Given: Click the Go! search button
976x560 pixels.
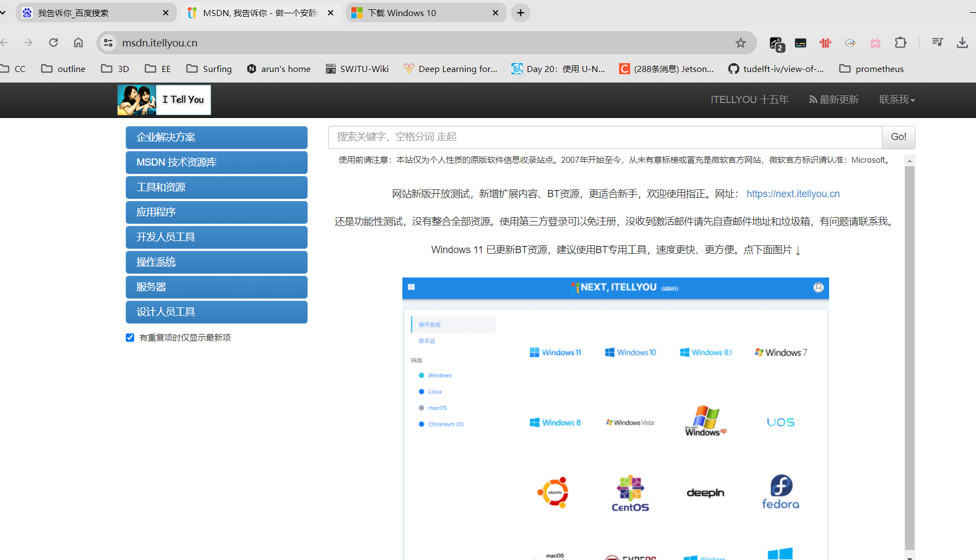Looking at the screenshot, I should [x=898, y=137].
